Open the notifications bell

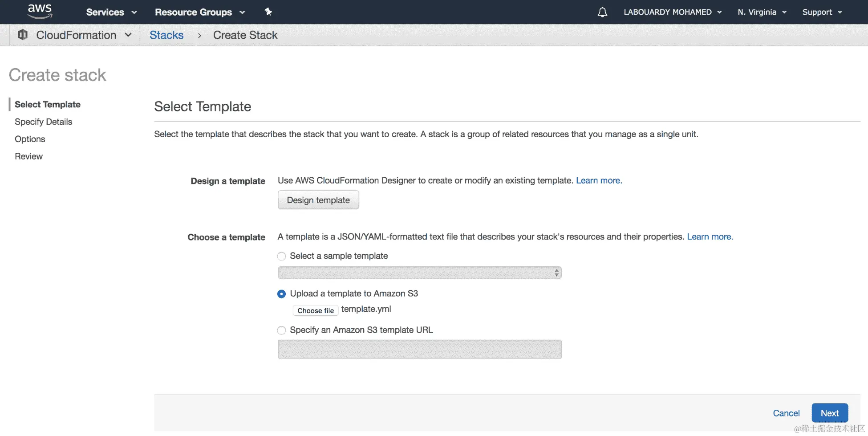tap(602, 12)
